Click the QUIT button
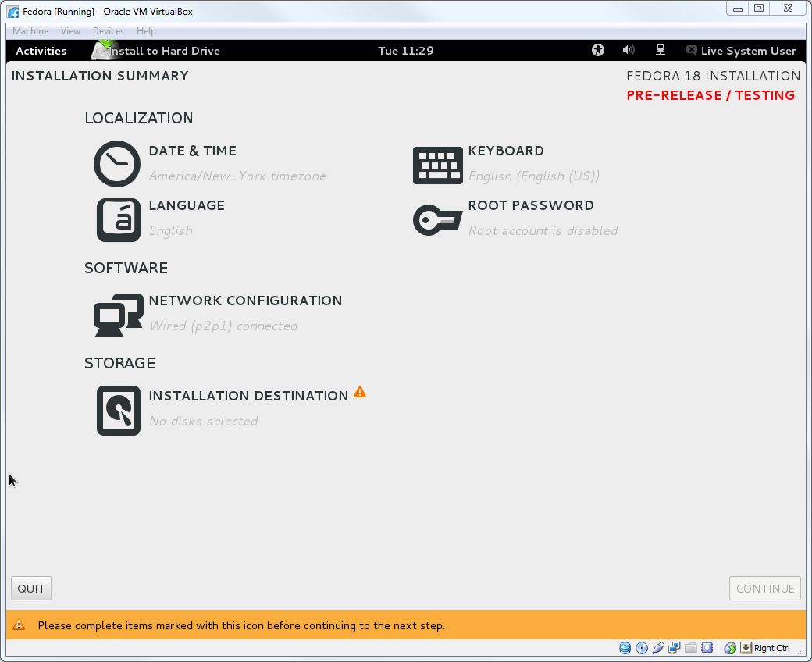 (x=31, y=588)
